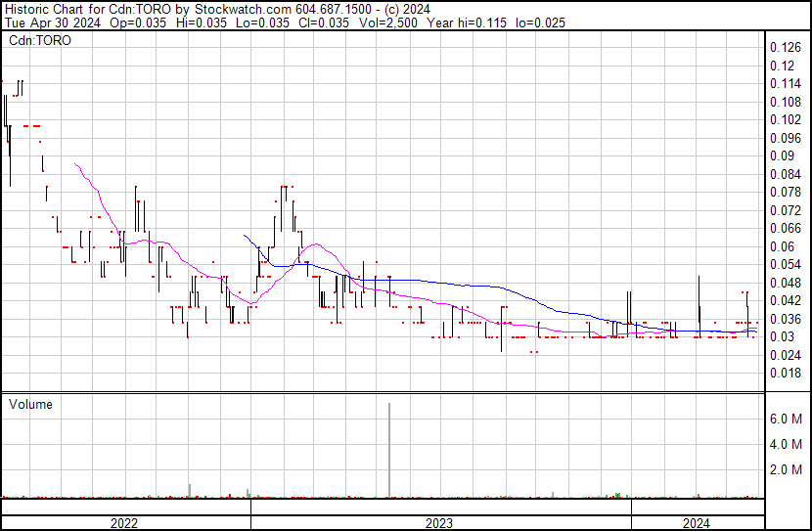Viewport: 812px width, 531px height.
Task: Click the 0.036 price axis label
Action: tap(786, 320)
